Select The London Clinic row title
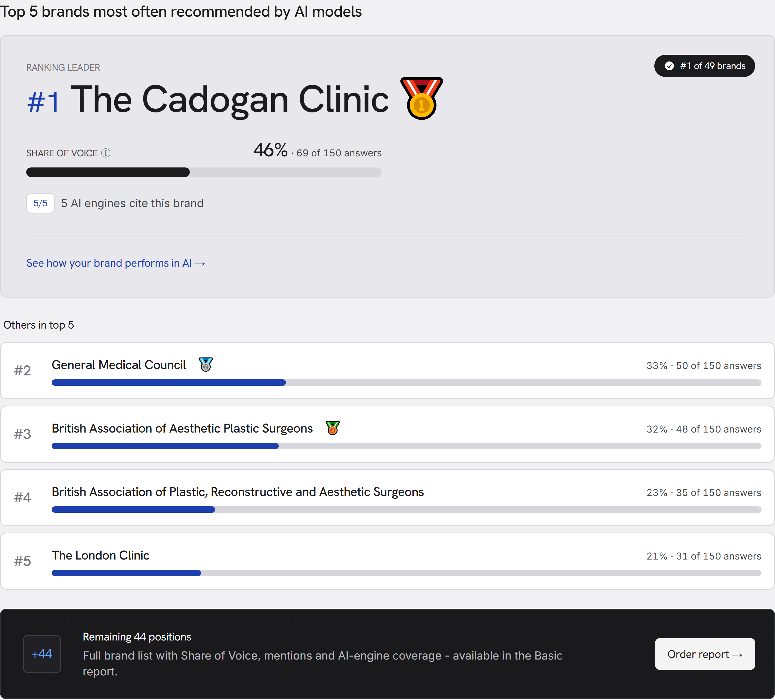 (100, 555)
